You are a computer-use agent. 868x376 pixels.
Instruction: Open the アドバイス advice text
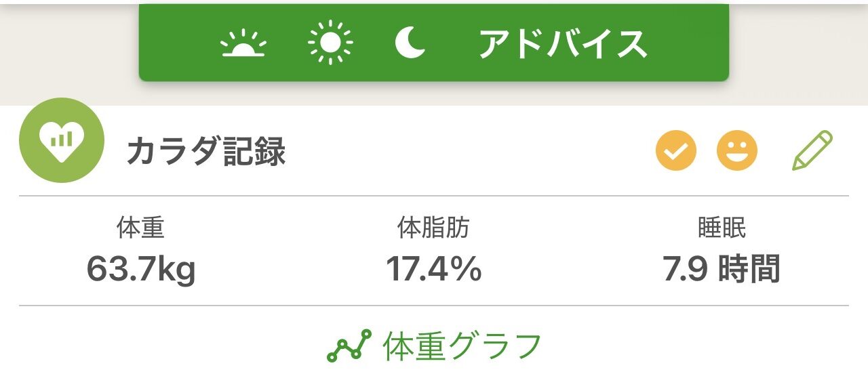tap(563, 45)
